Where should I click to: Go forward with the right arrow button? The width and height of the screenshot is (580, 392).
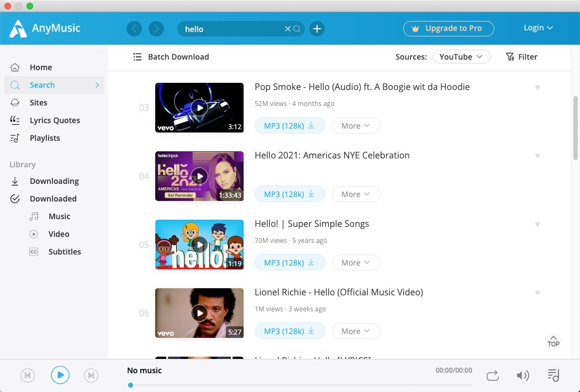click(x=156, y=29)
